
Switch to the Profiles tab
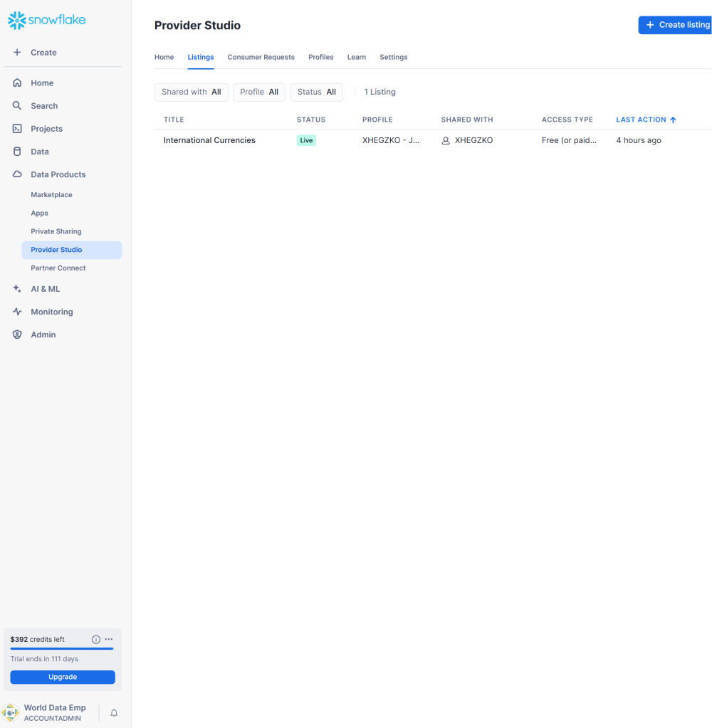pyautogui.click(x=320, y=57)
